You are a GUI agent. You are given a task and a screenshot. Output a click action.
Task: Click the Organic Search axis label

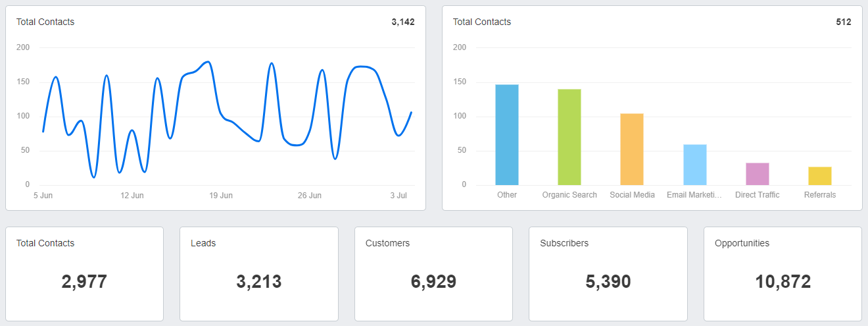(x=569, y=195)
